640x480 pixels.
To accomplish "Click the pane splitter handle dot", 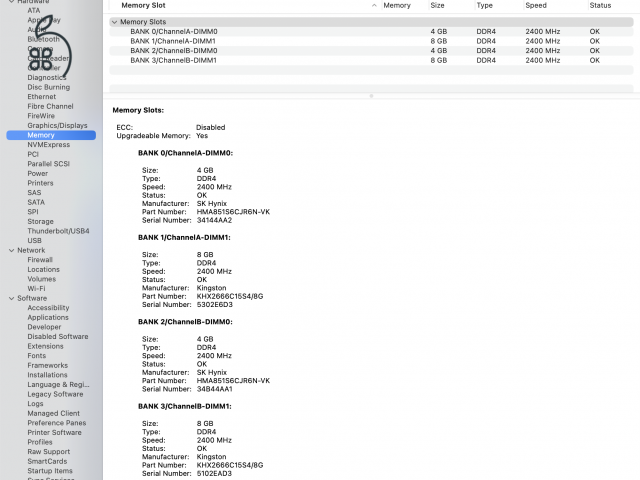I will pos(371,96).
